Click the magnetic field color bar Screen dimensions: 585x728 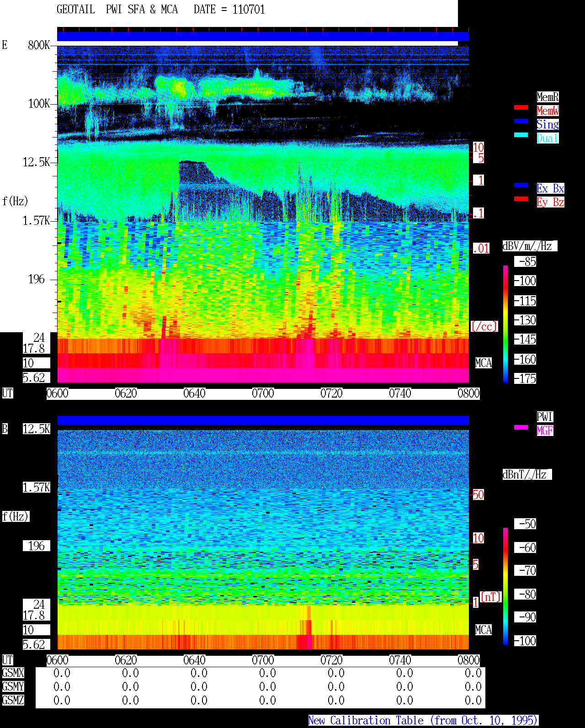pyautogui.click(x=505, y=586)
